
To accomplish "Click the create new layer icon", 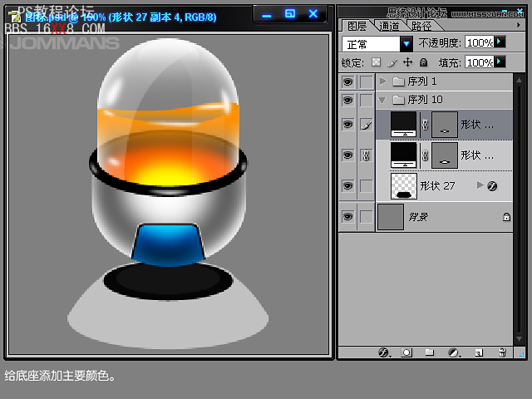I will [x=478, y=352].
